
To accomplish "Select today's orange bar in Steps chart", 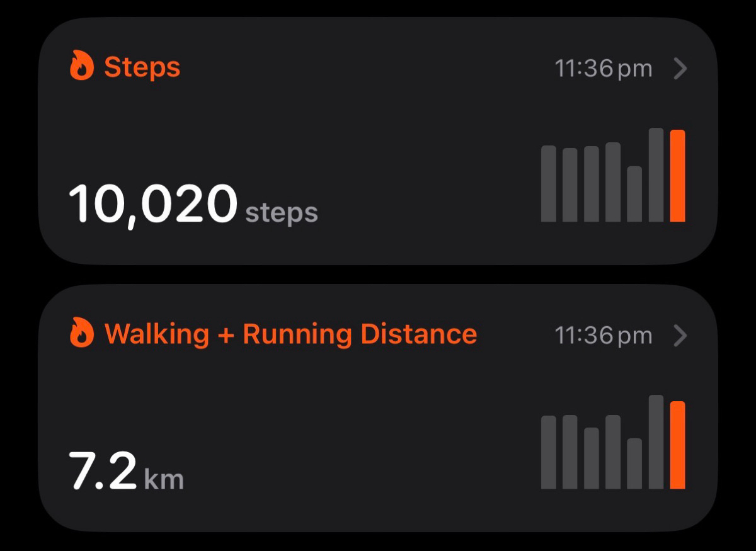I will point(678,176).
